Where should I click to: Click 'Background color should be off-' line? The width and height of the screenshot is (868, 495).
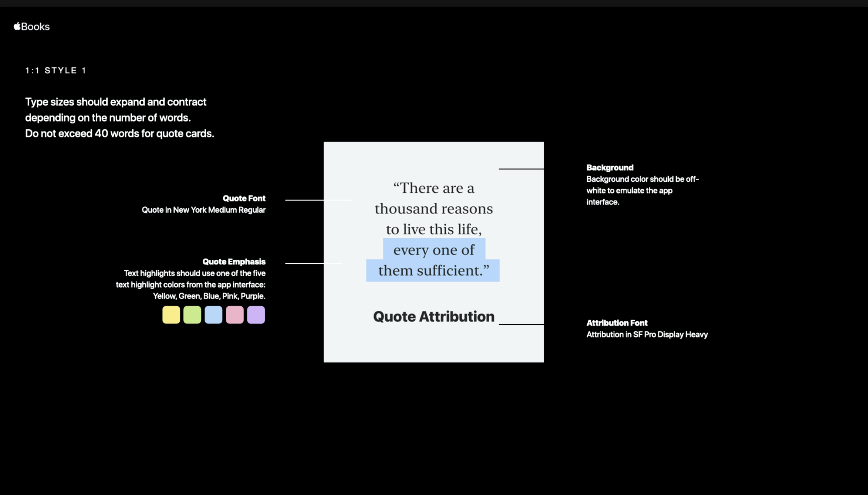coord(642,179)
